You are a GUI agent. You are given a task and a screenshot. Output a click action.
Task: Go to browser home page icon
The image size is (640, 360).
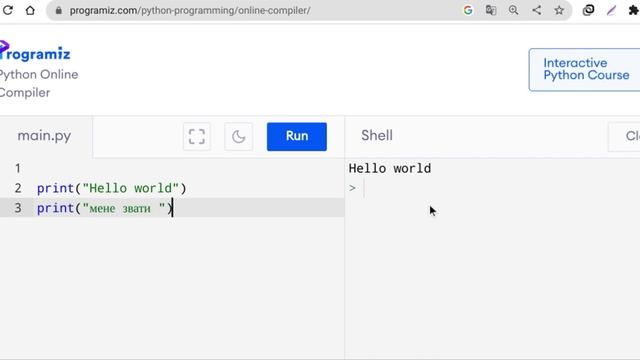[x=30, y=10]
